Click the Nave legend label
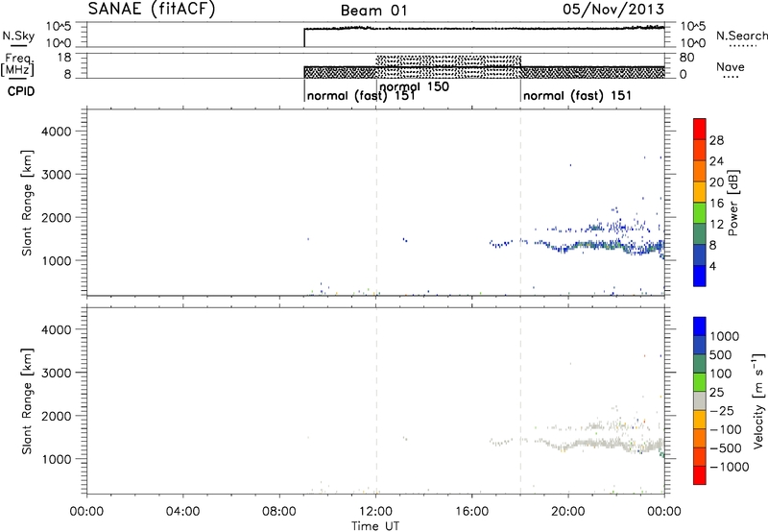The height and width of the screenshot is (532, 768). (x=731, y=67)
